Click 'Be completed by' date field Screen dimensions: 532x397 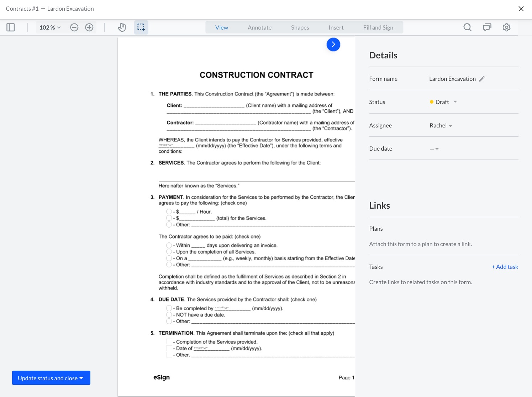(233, 308)
